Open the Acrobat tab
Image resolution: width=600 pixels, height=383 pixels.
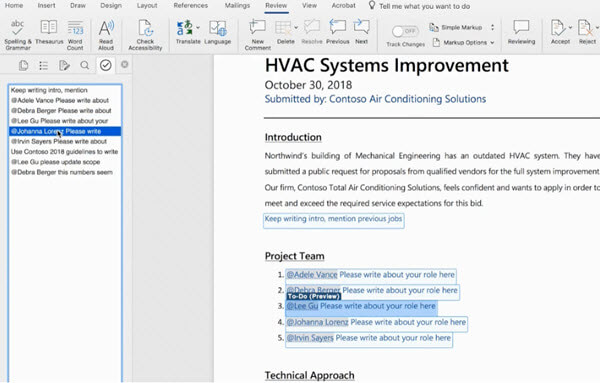click(343, 5)
